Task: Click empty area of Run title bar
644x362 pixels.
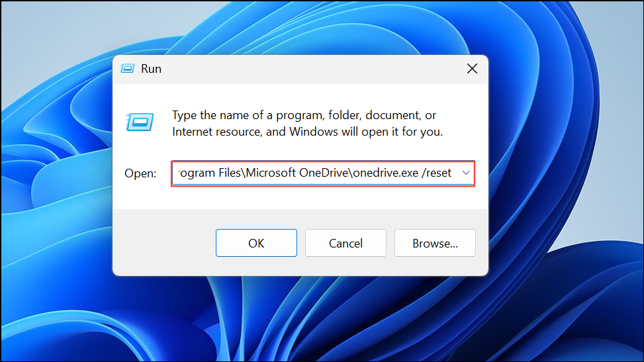Action: click(312, 69)
